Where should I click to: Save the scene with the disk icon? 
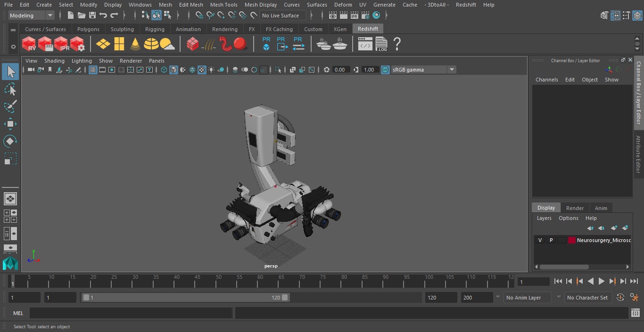[92, 16]
